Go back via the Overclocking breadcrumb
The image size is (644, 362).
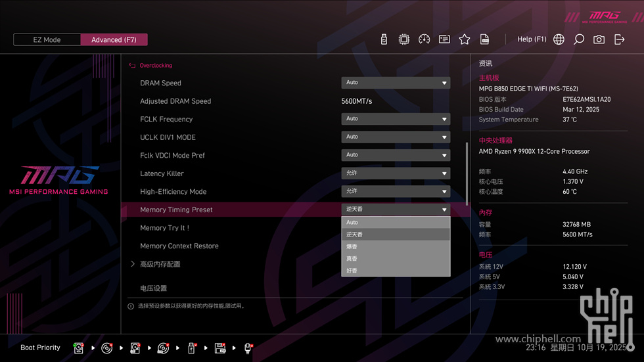pos(155,66)
